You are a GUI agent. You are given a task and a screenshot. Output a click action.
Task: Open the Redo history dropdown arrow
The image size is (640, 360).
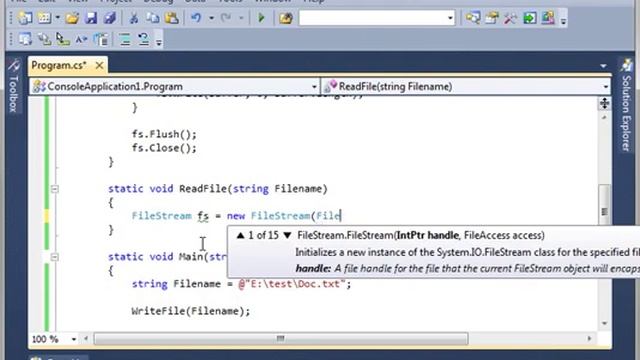pos(241,18)
